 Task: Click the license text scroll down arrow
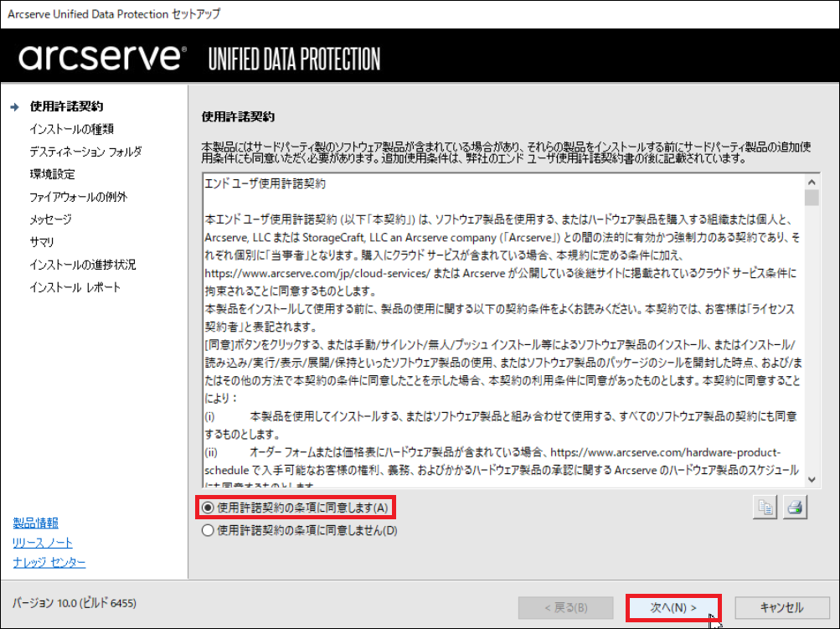[x=812, y=480]
